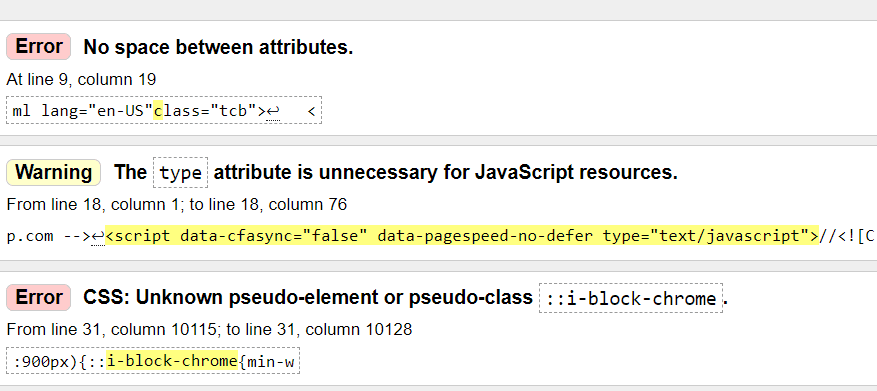
Task: Click the line-break arrow after tcb">
Action: 273,112
